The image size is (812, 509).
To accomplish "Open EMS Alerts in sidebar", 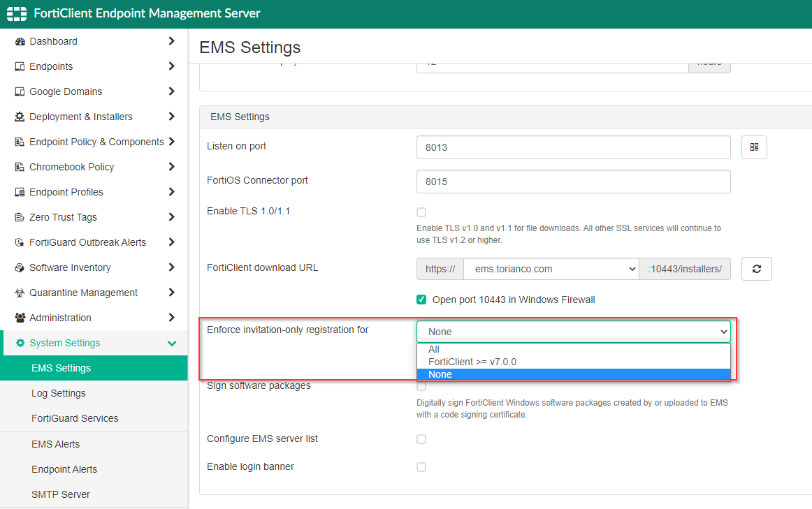I will point(94,444).
